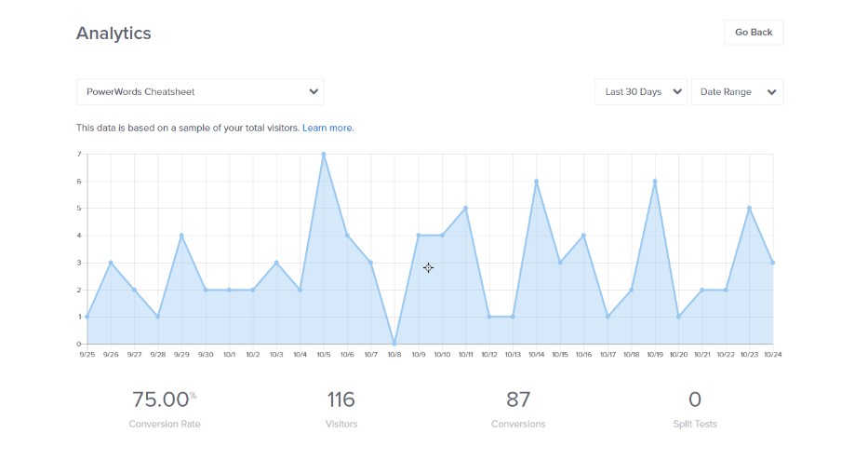The width and height of the screenshot is (868, 474).
Task: Click the 10/11 data point on chart
Action: (x=465, y=209)
